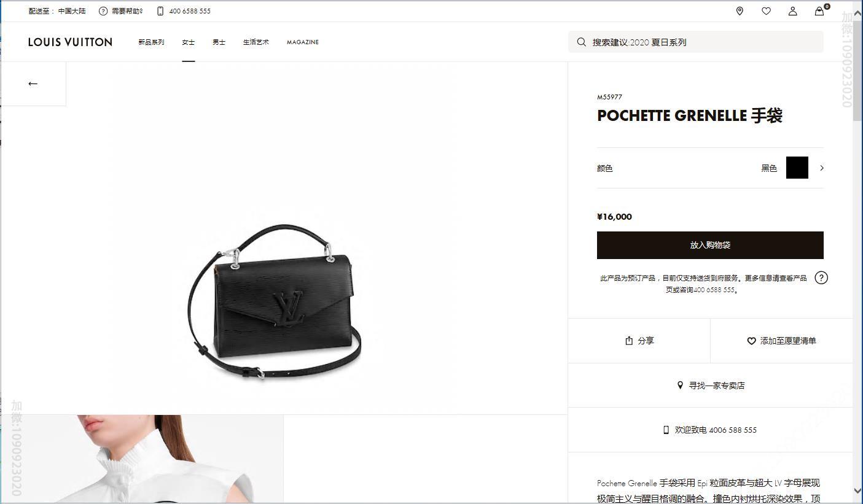The width and height of the screenshot is (863, 504).
Task: Click the back arrow icon
Action: coord(33,83)
